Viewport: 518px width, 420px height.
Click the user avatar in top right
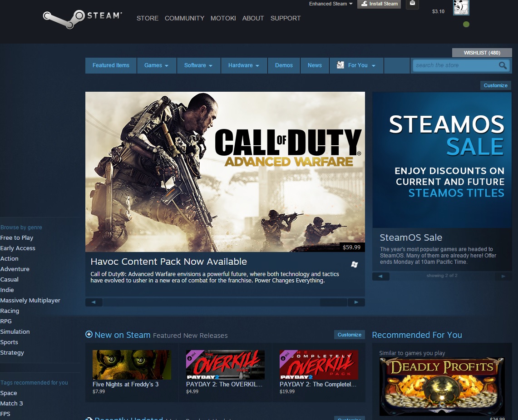[x=461, y=7]
